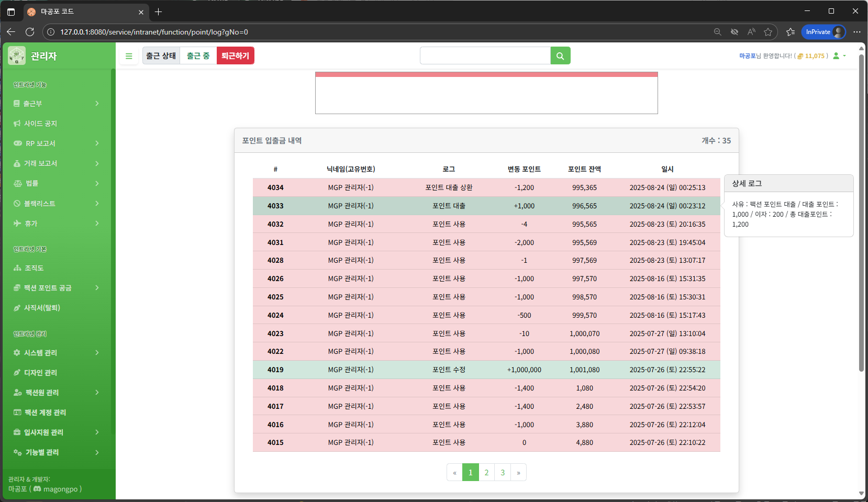Click log row 4019 포인트 수정
868x502 pixels.
[486, 370]
